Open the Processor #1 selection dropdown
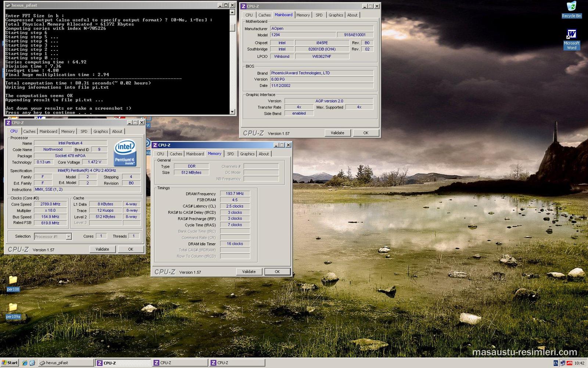This screenshot has width=588, height=368. point(69,237)
